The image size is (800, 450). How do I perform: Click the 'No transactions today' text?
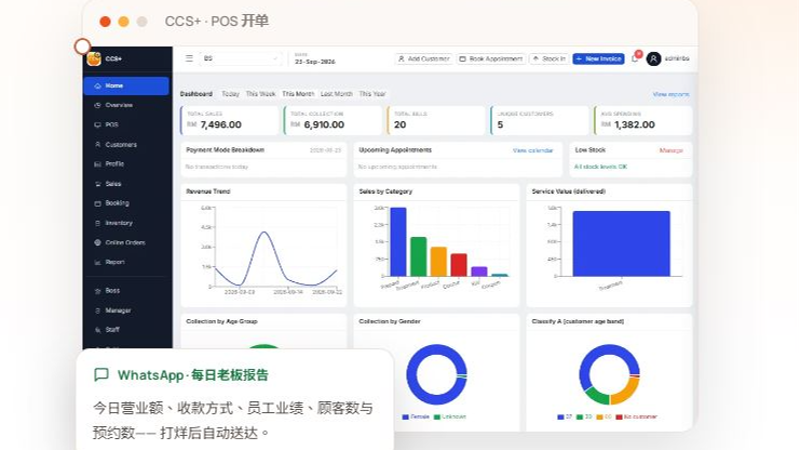pos(216,167)
